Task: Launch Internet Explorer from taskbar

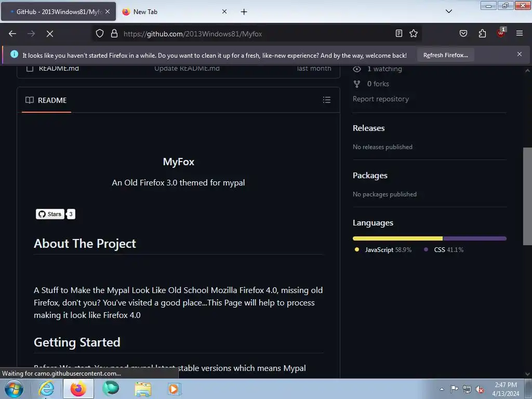Action: click(x=46, y=389)
